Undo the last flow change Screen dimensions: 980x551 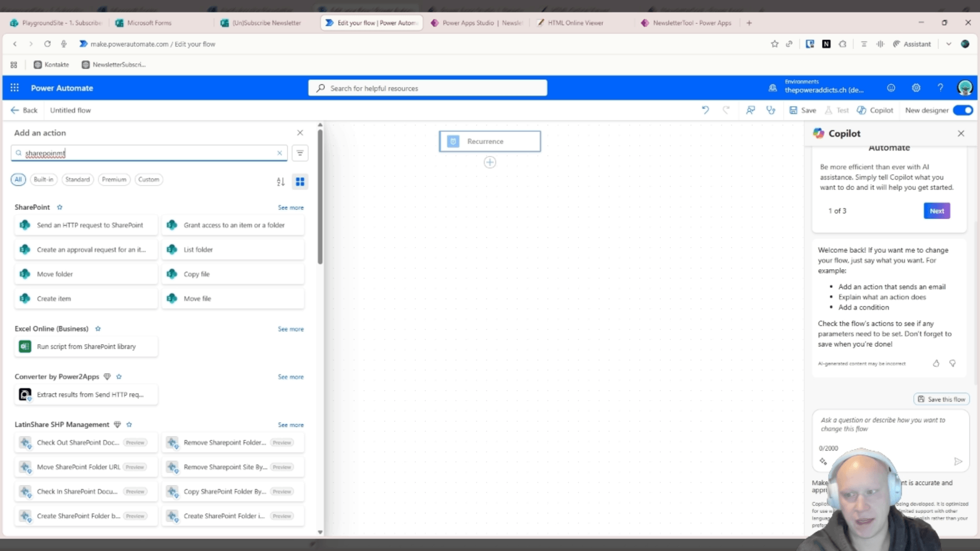pos(705,110)
